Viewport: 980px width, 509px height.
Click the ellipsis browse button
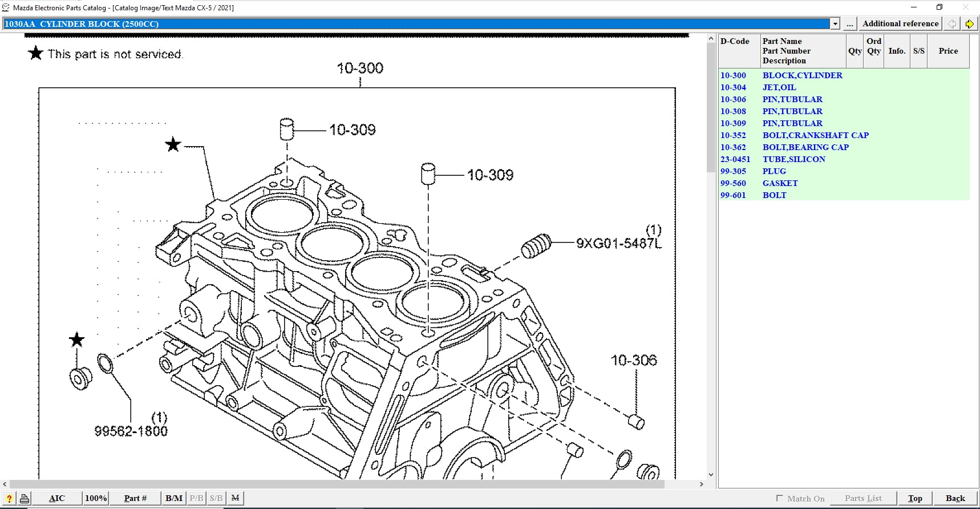pyautogui.click(x=849, y=23)
